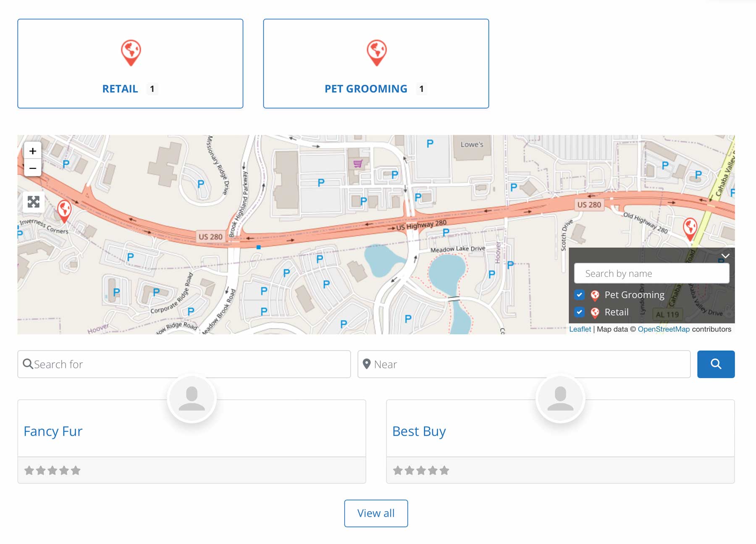Open the Fancy Fur listing

(53, 431)
